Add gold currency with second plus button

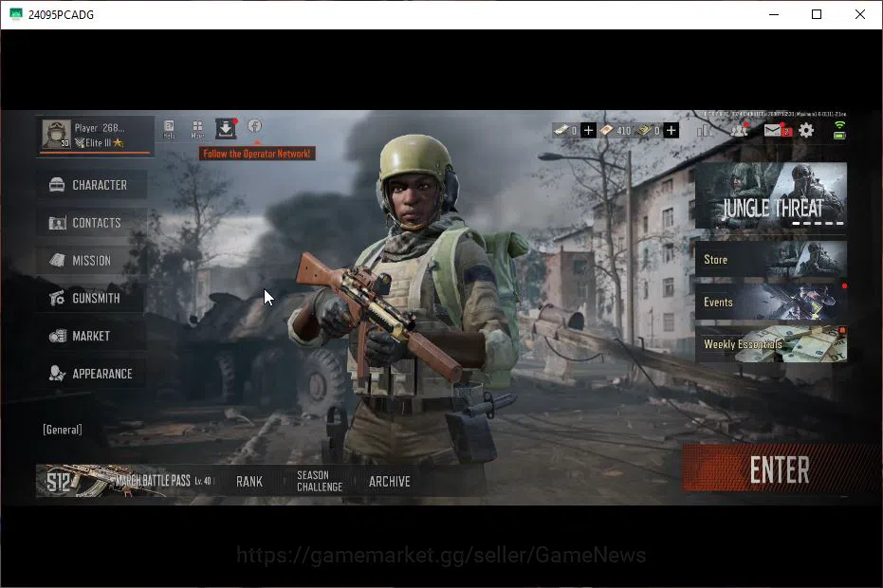671,131
